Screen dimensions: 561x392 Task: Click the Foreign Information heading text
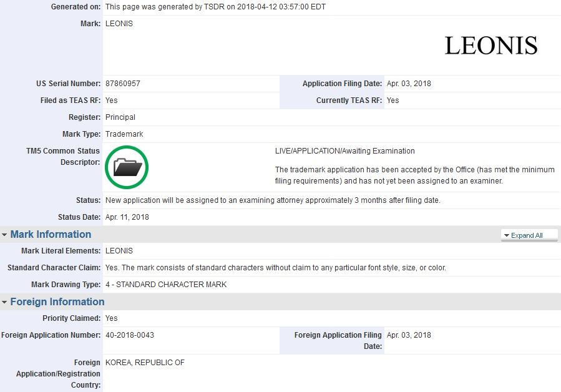(x=57, y=302)
